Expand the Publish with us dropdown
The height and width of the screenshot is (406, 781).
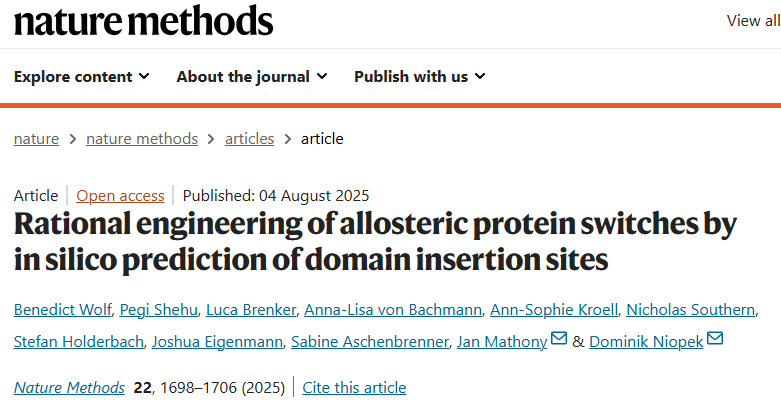[x=420, y=76]
